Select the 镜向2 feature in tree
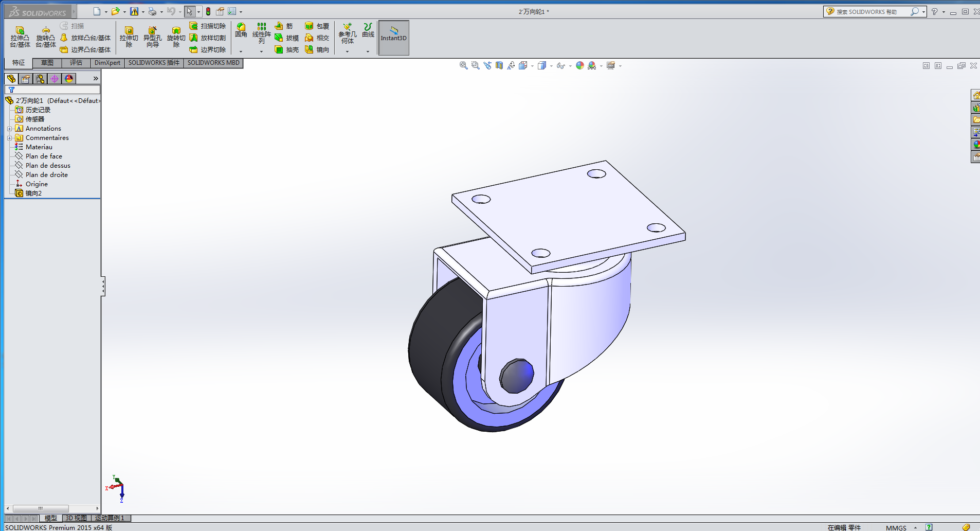The height and width of the screenshot is (531, 980). [x=33, y=193]
